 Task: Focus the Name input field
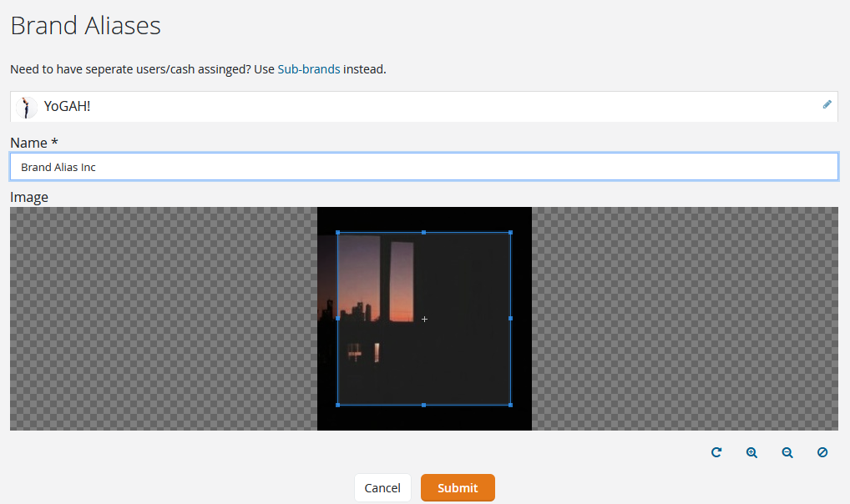[424, 167]
